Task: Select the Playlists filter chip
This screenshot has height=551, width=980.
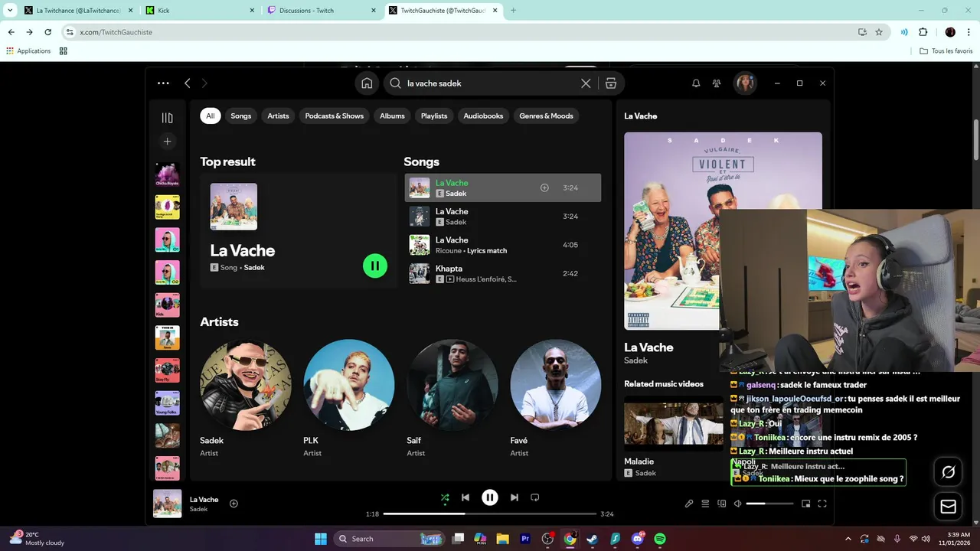Action: click(434, 116)
